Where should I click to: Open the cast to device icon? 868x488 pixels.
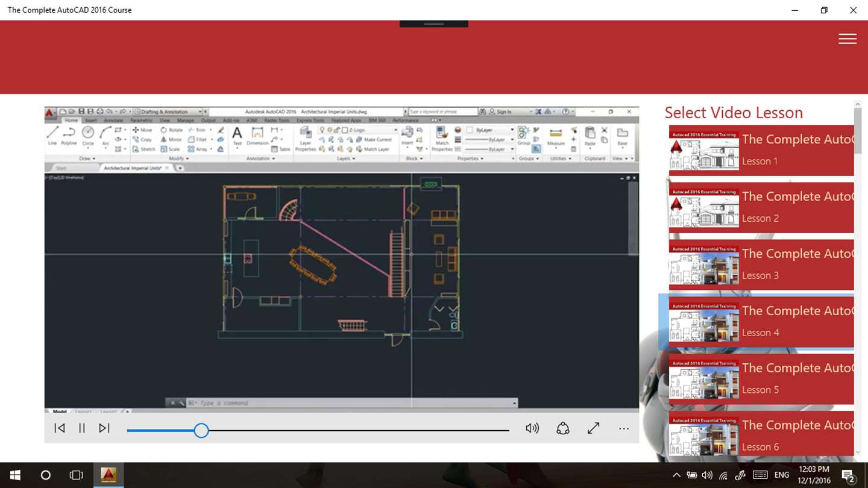tap(563, 428)
